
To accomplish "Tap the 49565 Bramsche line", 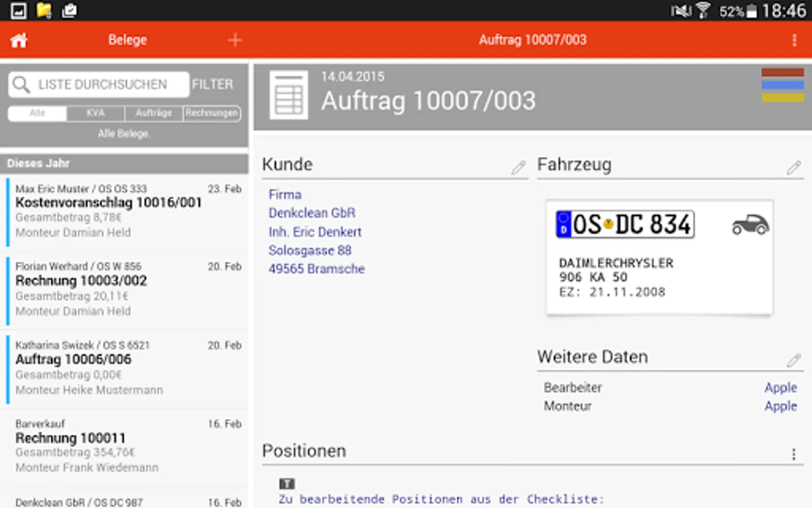I will click(x=316, y=269).
